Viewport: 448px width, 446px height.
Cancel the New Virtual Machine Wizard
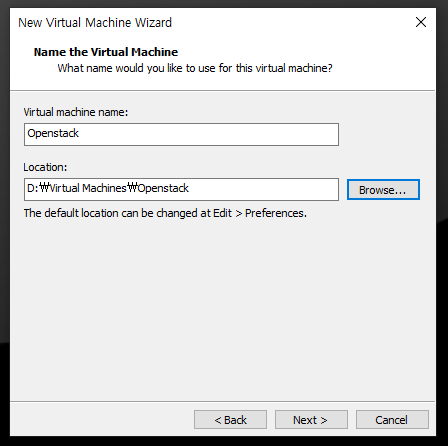(392, 420)
